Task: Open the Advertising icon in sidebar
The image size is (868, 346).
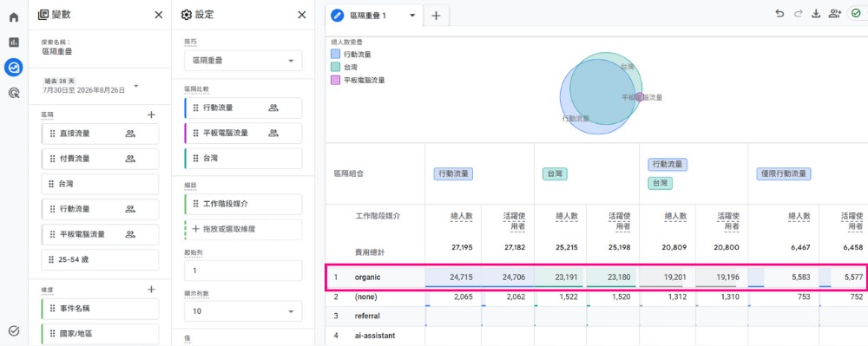Action: click(14, 93)
